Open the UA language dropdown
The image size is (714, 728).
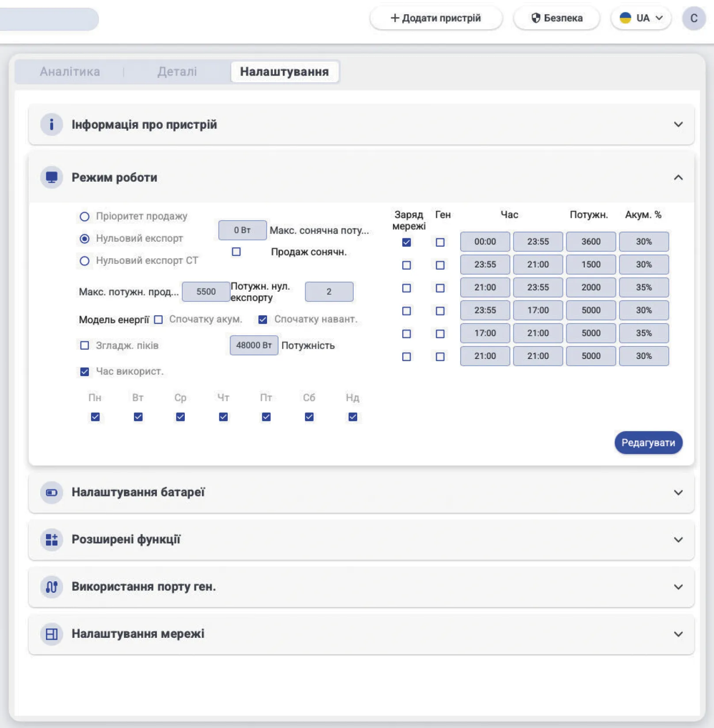pos(641,18)
